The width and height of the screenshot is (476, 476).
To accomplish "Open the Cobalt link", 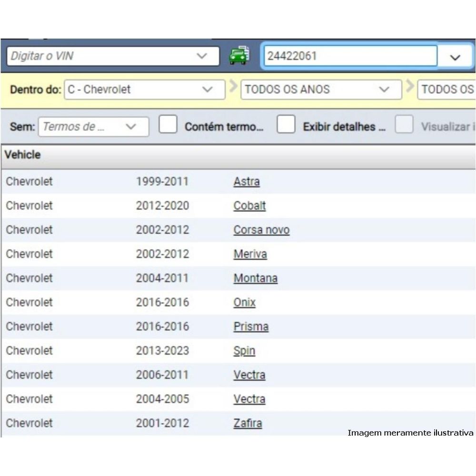I will tap(249, 206).
